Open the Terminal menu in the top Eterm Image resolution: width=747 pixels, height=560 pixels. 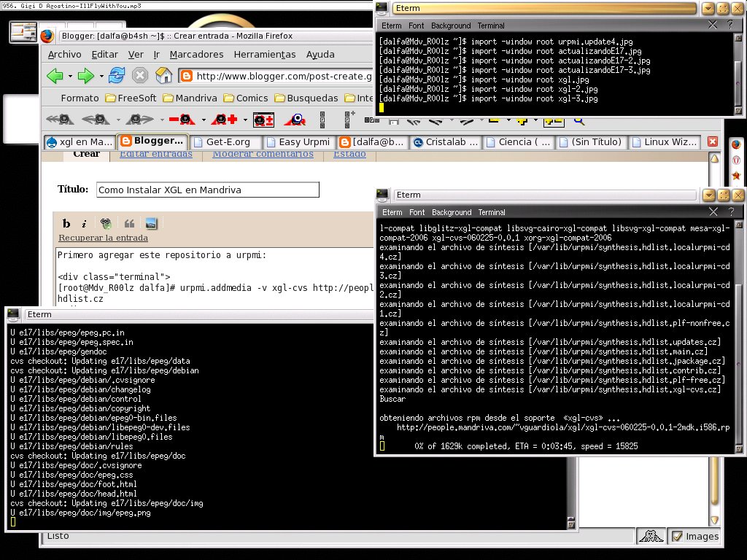tap(491, 26)
